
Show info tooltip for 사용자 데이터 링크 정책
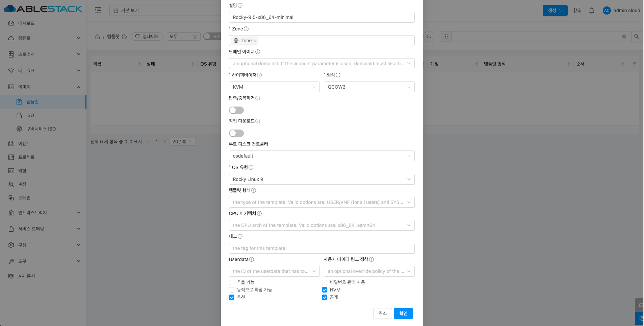[x=371, y=259]
